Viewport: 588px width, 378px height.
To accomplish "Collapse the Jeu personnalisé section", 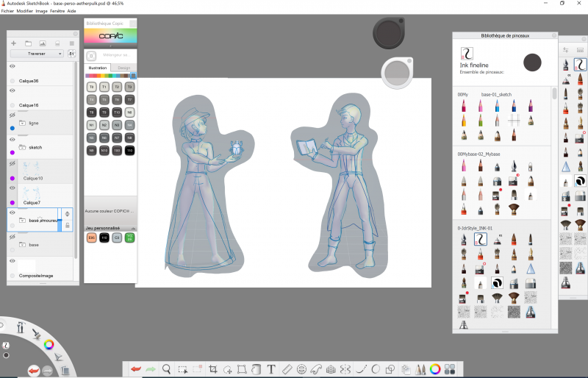I will pos(133,228).
